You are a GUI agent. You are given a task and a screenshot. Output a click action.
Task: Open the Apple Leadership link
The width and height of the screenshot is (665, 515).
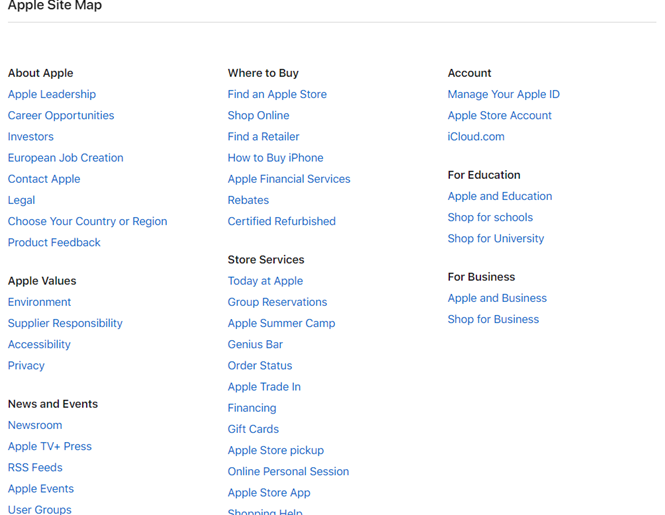[x=52, y=94]
